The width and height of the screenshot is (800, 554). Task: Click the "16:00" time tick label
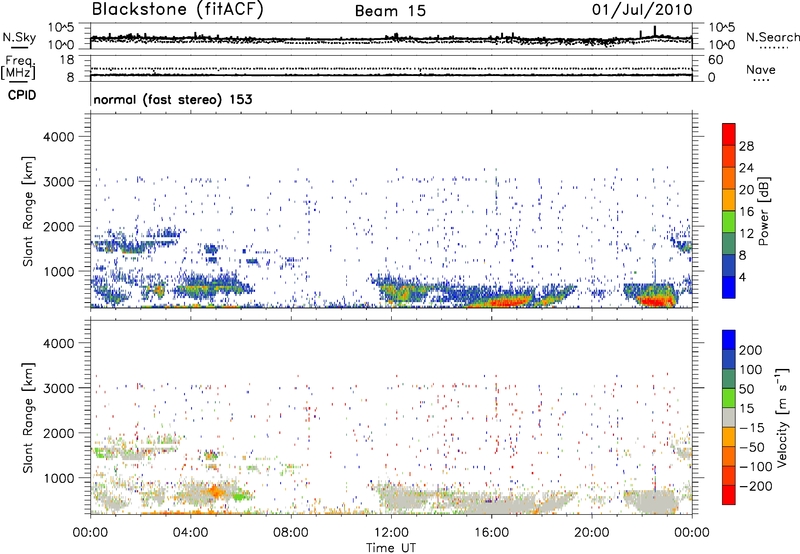coord(491,533)
